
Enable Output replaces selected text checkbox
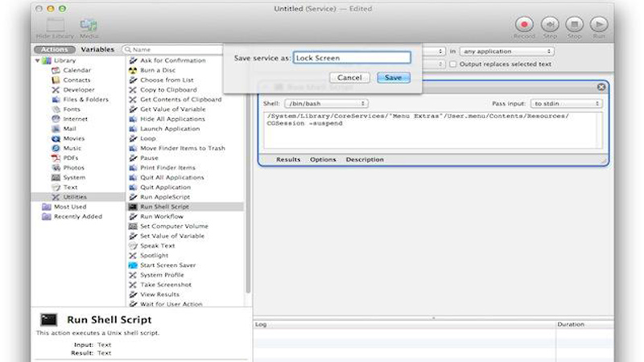pos(452,64)
